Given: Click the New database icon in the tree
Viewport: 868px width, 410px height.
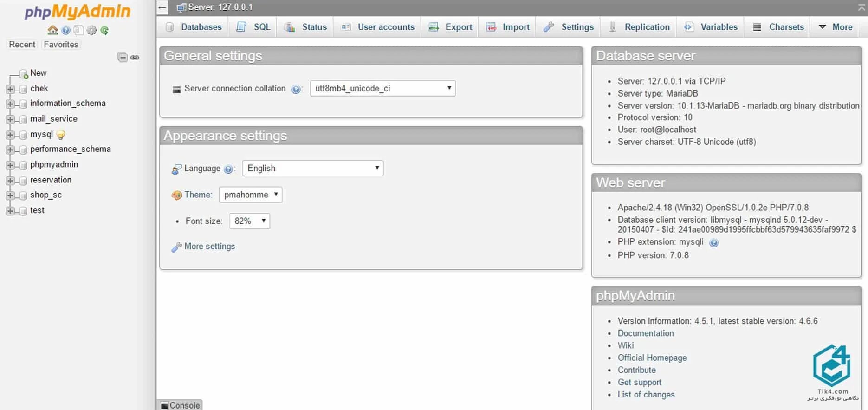Looking at the screenshot, I should click(24, 74).
